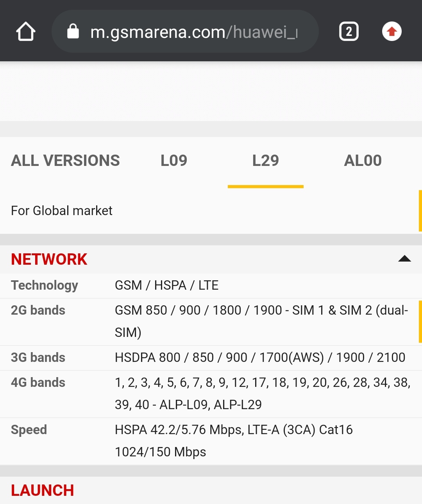The height and width of the screenshot is (504, 422).
Task: Tap the 'For Global market' text
Action: [x=62, y=211]
